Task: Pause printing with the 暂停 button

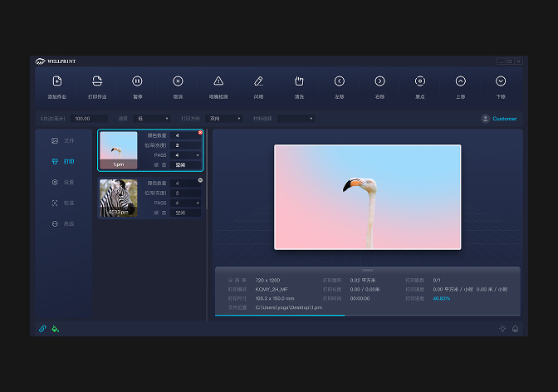Action: 137,81
